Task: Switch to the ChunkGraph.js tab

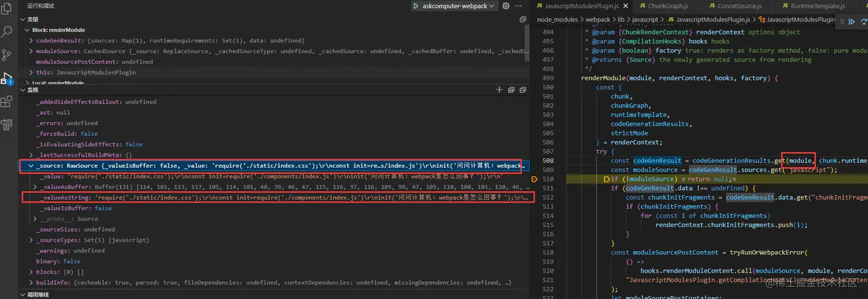Action: tap(668, 6)
